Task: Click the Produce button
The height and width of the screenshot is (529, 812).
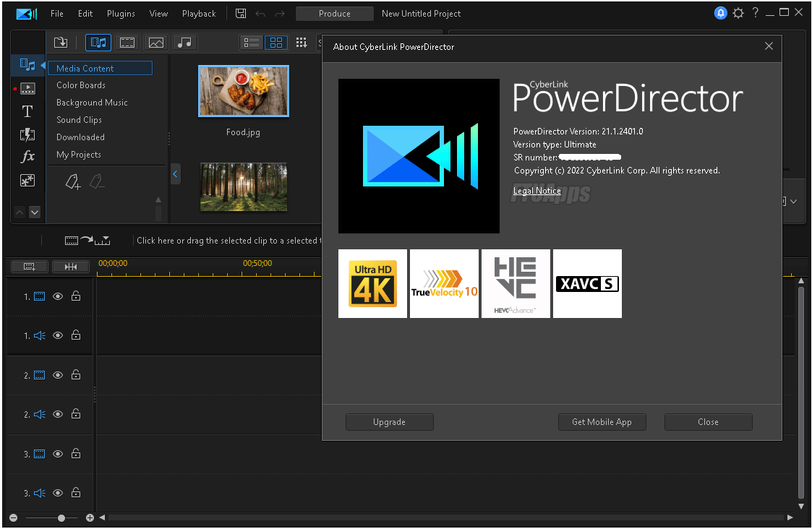Action: coord(335,14)
